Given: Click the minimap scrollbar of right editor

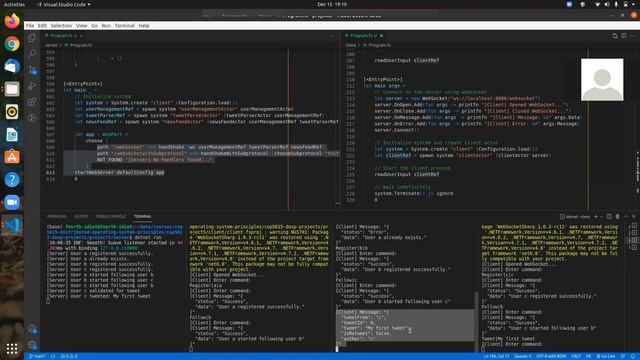Looking at the screenshot, I should 638,171.
